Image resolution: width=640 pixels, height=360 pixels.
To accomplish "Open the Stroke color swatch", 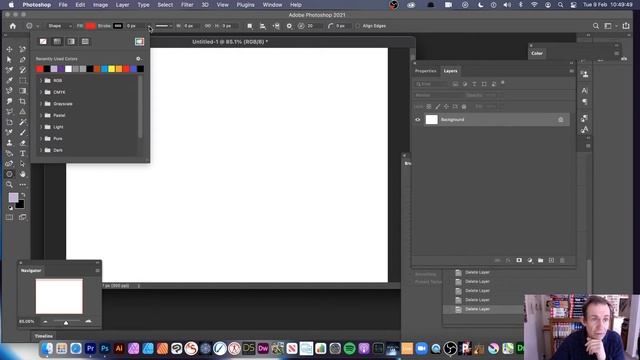I will [x=118, y=26].
